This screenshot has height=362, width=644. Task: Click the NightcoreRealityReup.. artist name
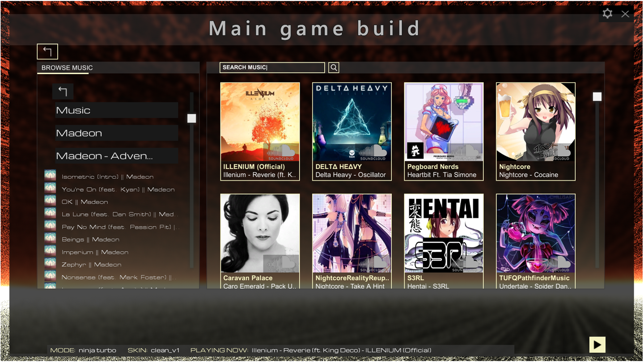352,278
